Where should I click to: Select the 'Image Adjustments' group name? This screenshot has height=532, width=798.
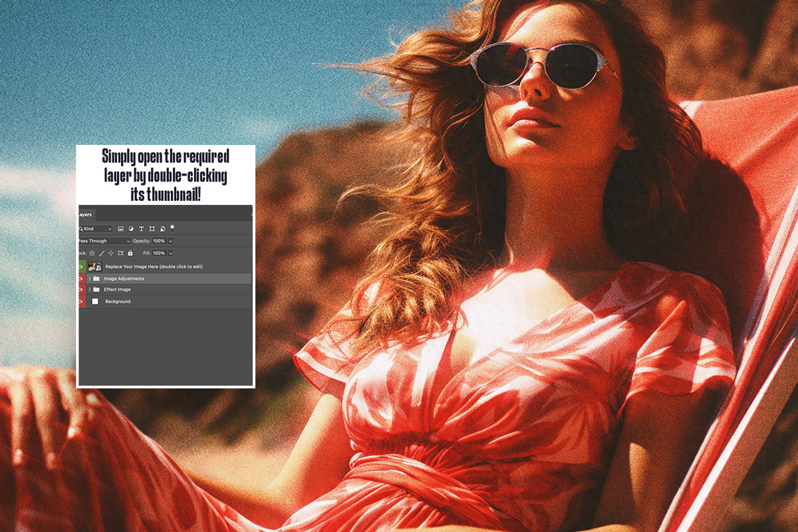[x=124, y=279]
